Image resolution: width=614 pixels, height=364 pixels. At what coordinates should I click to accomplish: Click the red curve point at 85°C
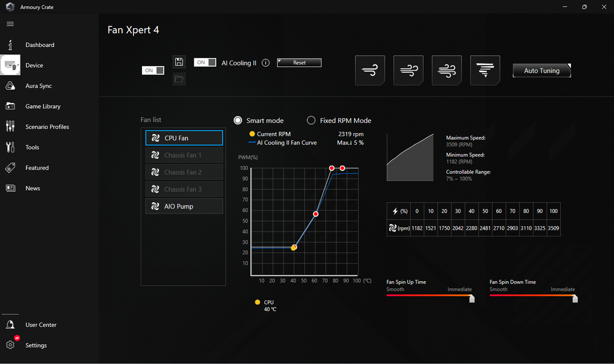tap(342, 168)
